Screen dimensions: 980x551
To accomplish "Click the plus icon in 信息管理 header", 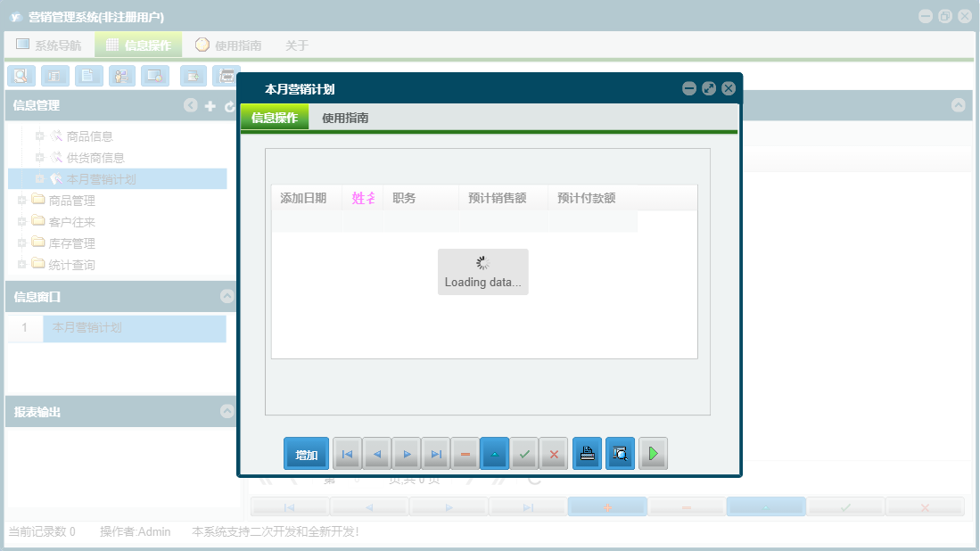I will (210, 106).
